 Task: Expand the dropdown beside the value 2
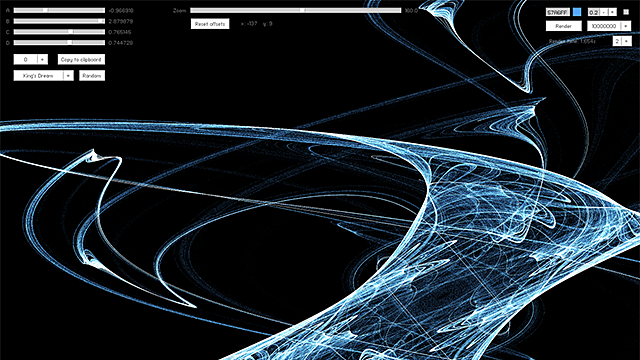[x=627, y=41]
